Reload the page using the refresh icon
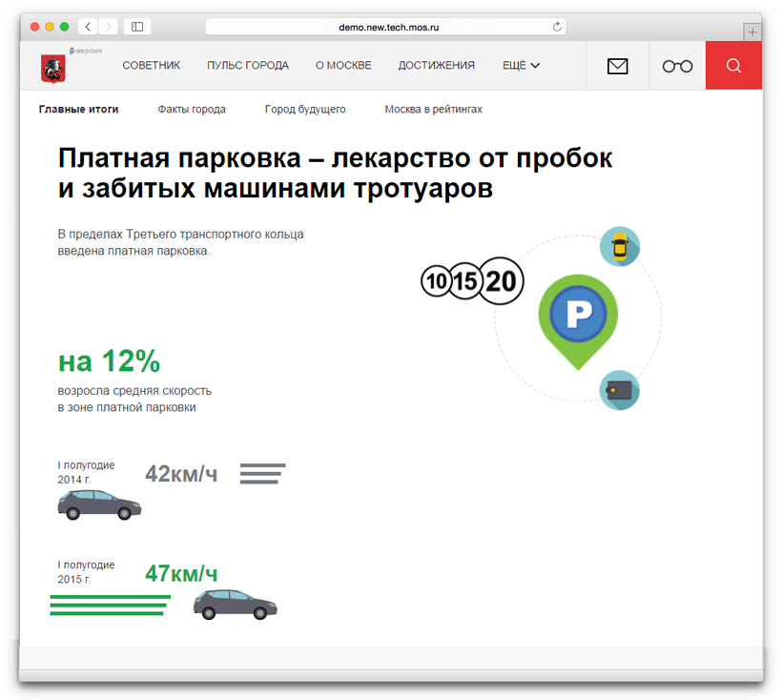 point(557,27)
